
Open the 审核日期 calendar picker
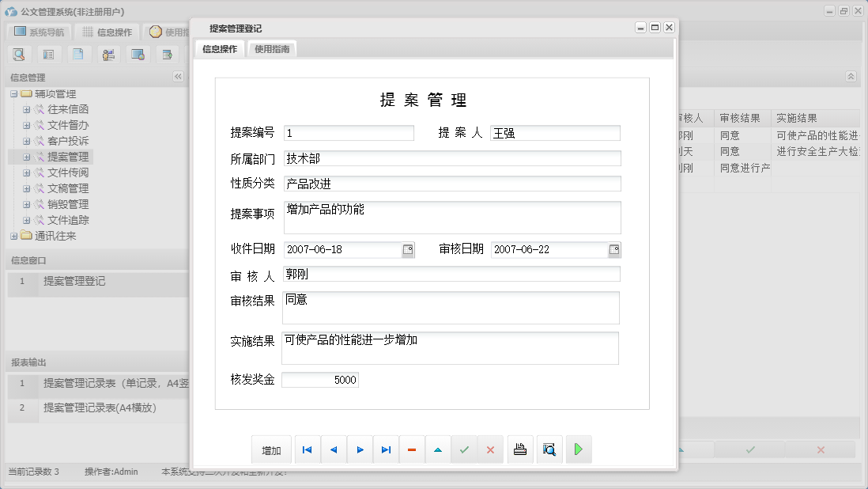point(614,249)
